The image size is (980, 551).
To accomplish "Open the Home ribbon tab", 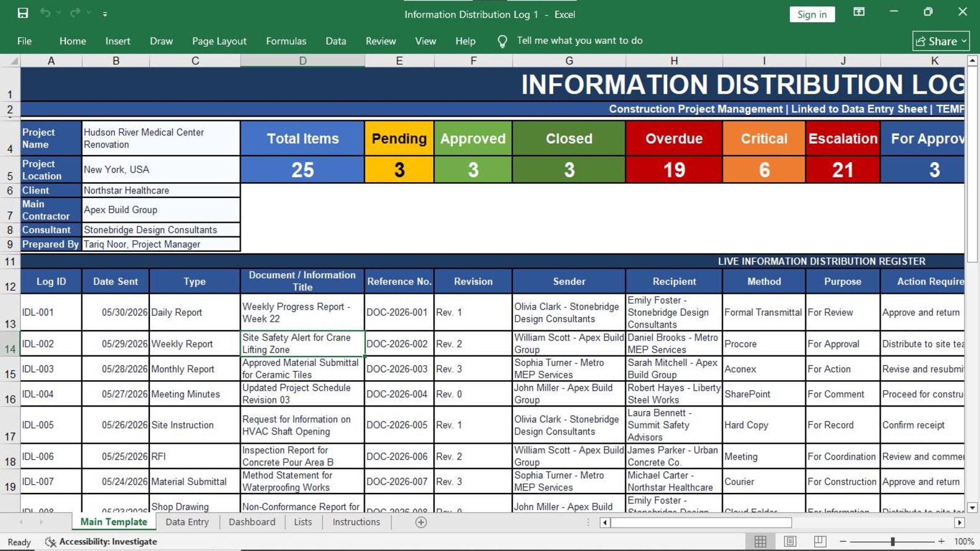I will pos(73,41).
